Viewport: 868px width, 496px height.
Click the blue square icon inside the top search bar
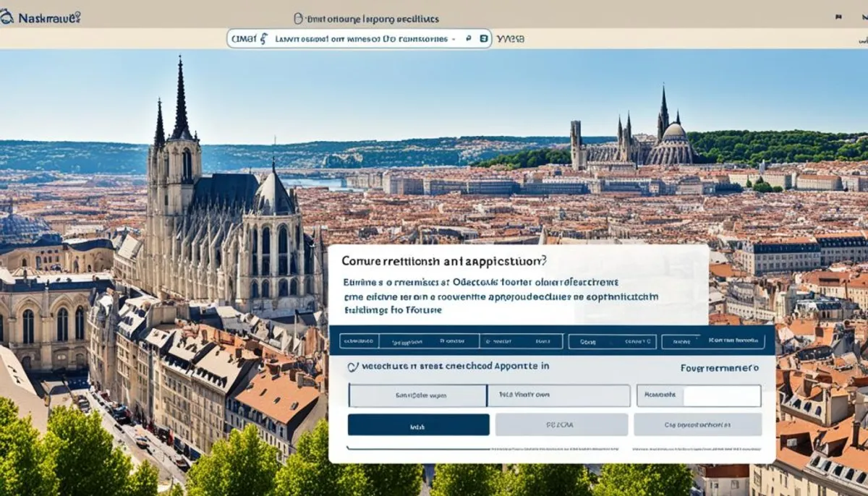[484, 39]
